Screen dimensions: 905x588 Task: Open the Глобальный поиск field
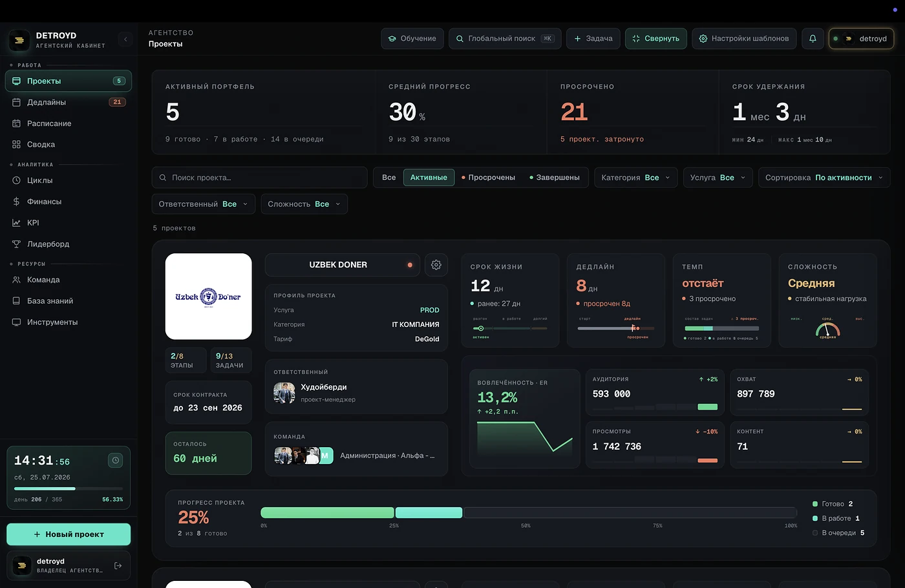(x=505, y=39)
